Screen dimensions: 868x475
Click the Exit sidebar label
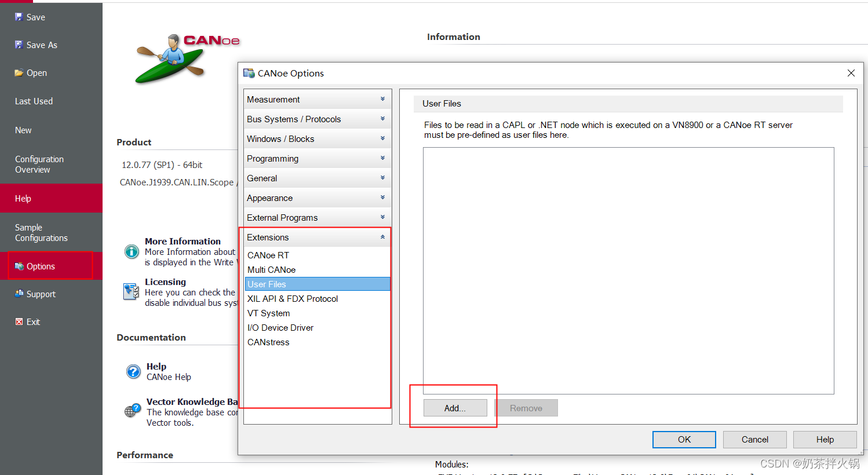33,321
